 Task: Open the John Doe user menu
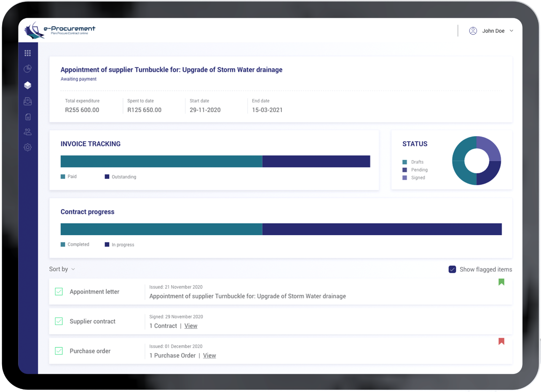[x=491, y=31]
